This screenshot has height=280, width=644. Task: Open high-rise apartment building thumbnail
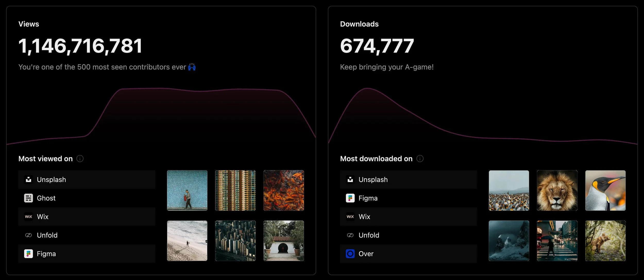tap(235, 190)
